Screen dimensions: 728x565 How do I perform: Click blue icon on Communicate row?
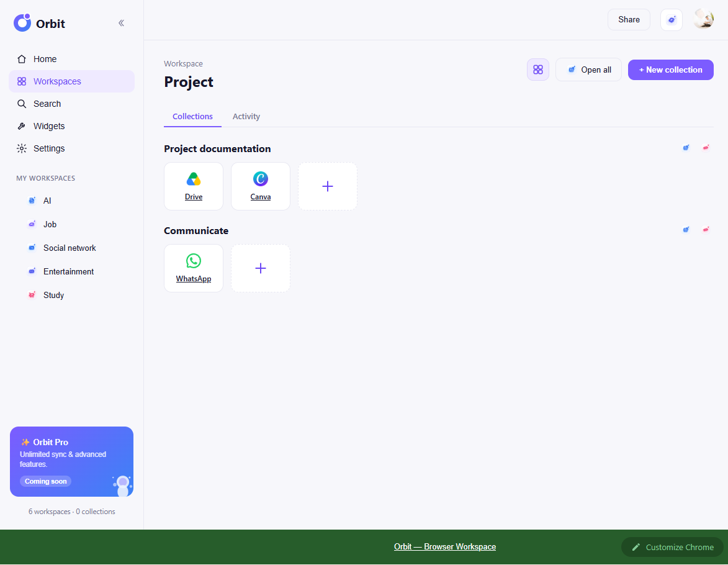[x=686, y=230]
